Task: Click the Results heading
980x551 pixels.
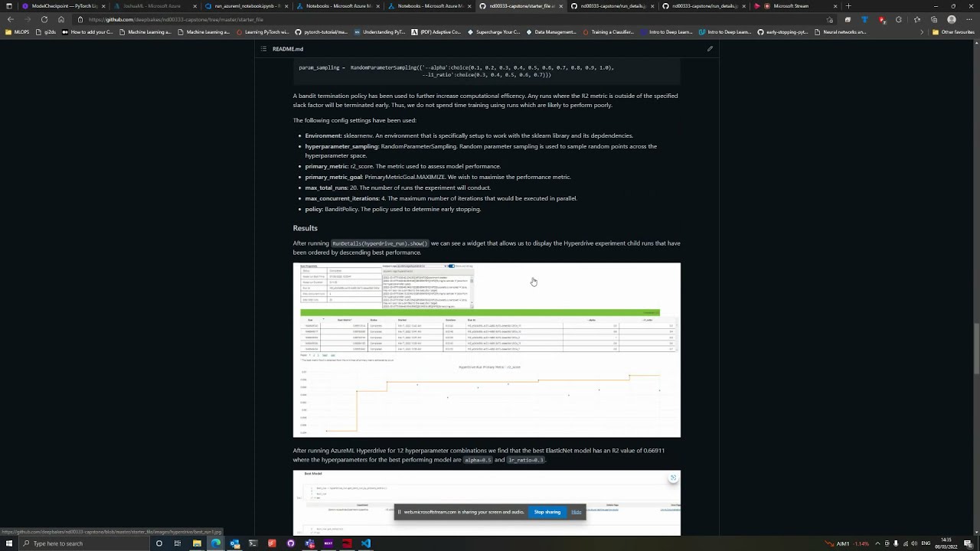Action: click(x=305, y=228)
